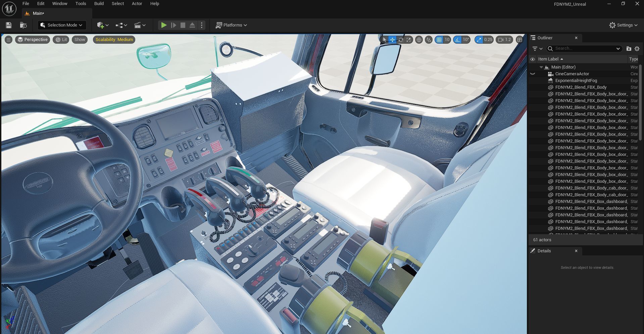Toggle visibility of the CineCameraActor row
The image size is (644, 334).
(x=533, y=74)
